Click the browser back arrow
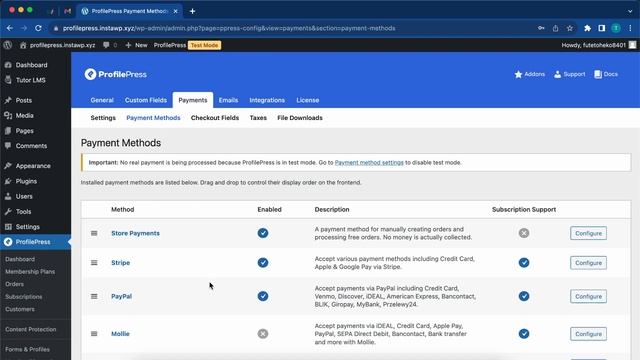This screenshot has width=640, height=360. tap(10, 28)
